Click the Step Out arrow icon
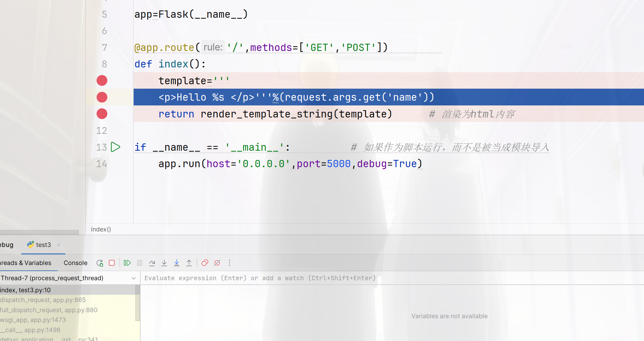 (x=189, y=263)
